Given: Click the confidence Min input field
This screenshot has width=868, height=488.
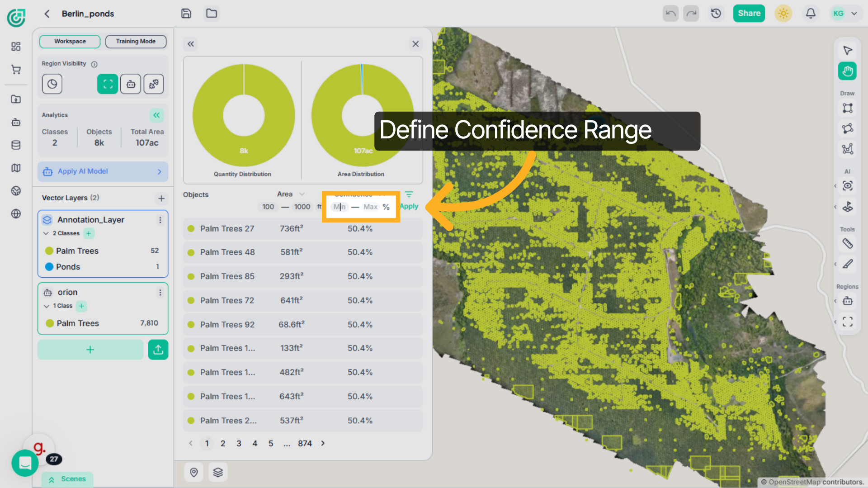Looking at the screenshot, I should tap(340, 207).
